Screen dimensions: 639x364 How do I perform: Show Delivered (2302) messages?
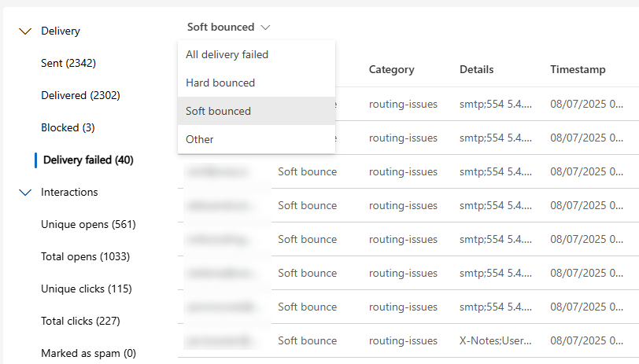pyautogui.click(x=79, y=95)
